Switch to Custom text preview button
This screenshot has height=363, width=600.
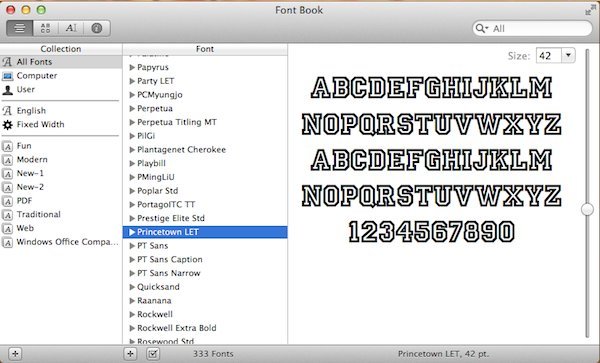click(71, 28)
